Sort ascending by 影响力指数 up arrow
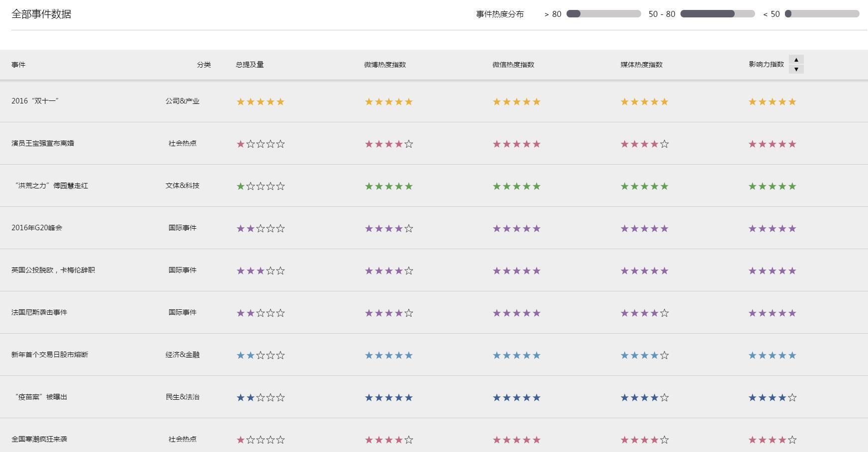 coord(796,60)
